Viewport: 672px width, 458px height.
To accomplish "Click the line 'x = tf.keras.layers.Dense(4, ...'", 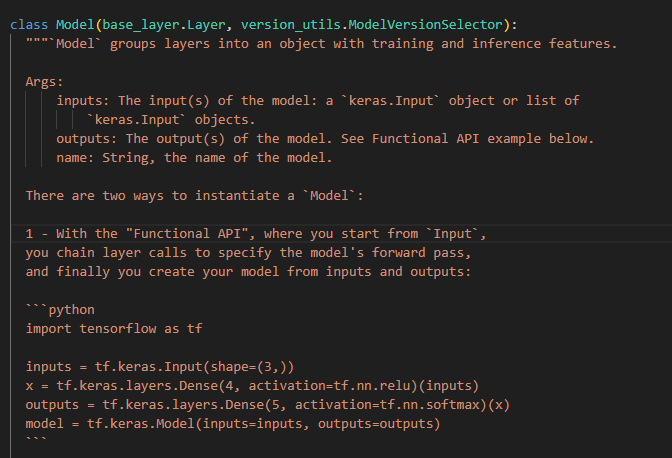I will 252,386.
